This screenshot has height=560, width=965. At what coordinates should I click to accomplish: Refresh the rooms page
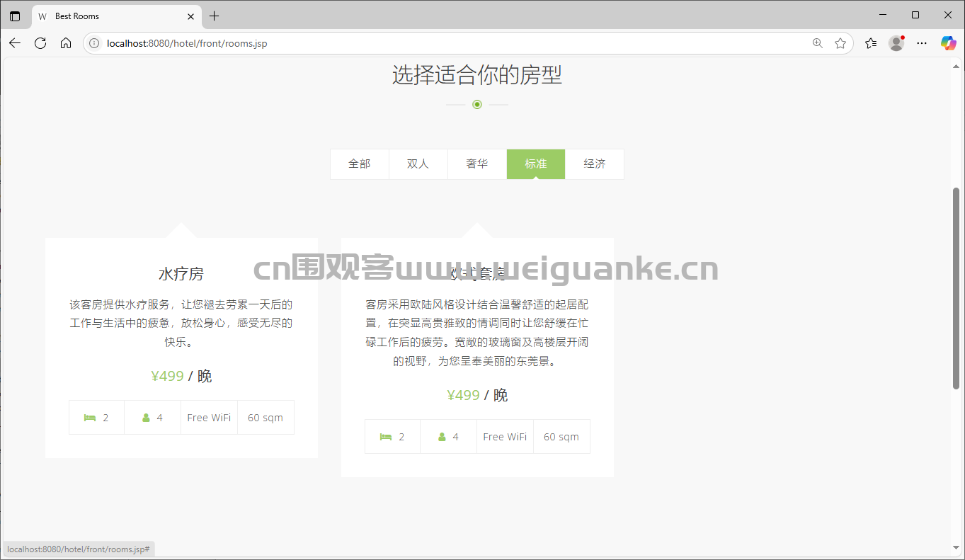coord(40,43)
